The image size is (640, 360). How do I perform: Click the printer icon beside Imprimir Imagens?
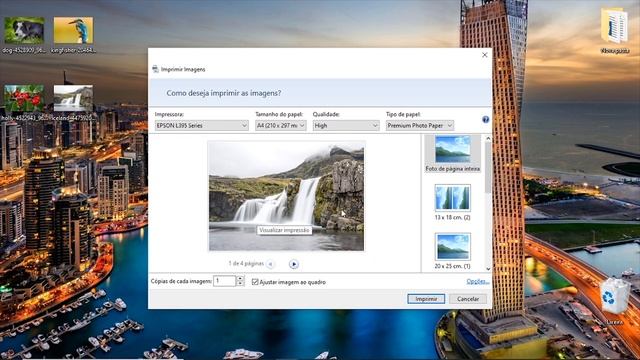coord(155,69)
